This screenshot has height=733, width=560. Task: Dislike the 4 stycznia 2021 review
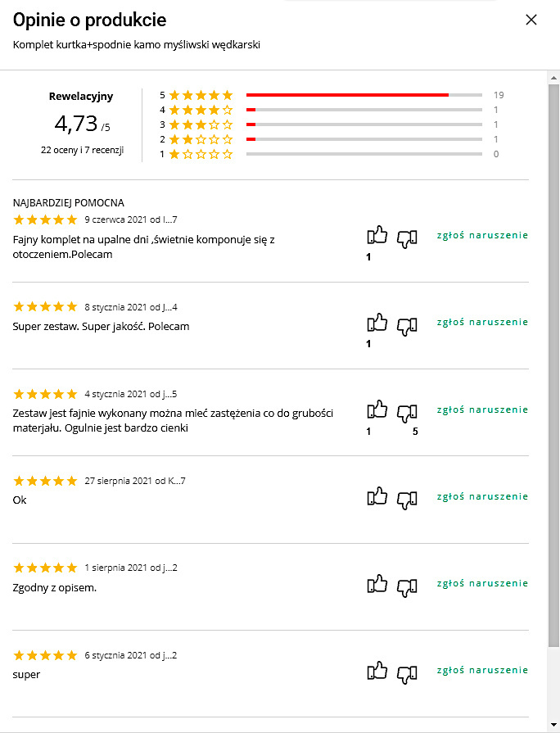click(x=407, y=414)
